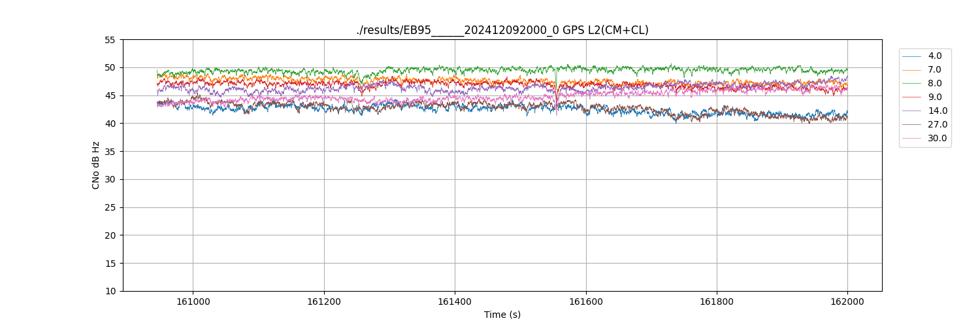Click the 30 y-axis tick label
This screenshot has width=980, height=327.
(x=110, y=180)
